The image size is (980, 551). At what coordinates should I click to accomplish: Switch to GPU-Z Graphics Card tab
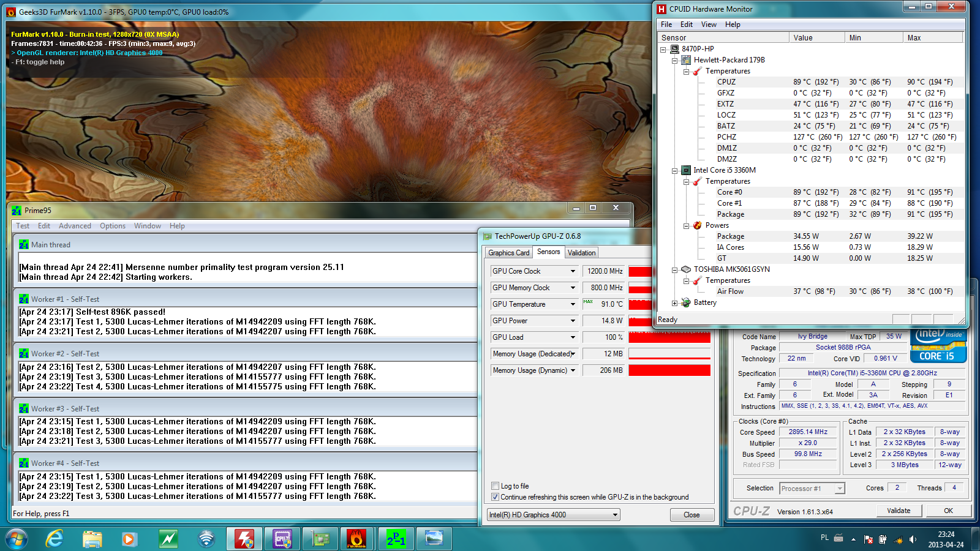pos(508,253)
